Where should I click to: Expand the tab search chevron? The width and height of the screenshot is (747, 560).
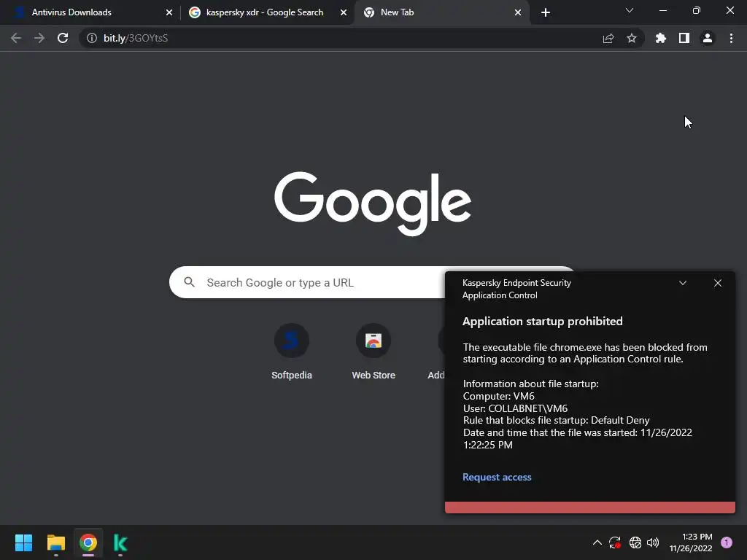click(x=630, y=10)
